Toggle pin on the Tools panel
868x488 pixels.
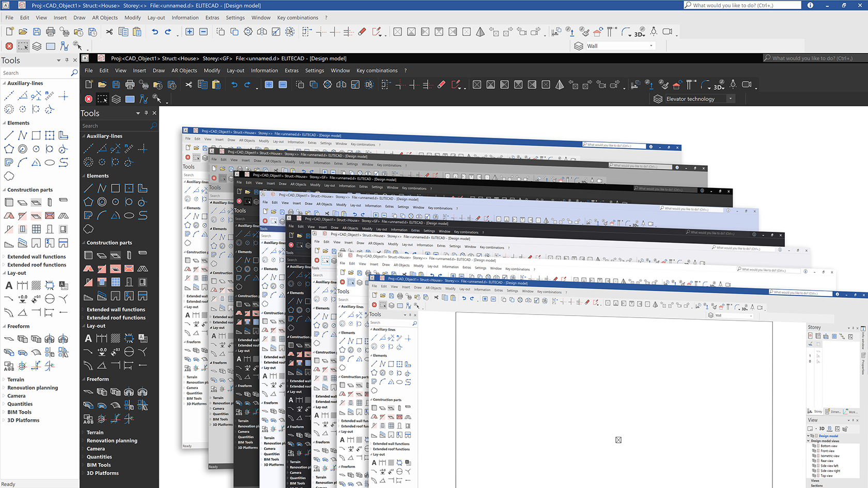67,60
